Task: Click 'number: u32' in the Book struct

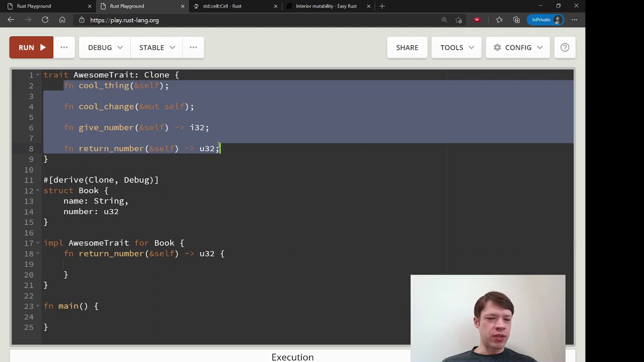Action: point(91,212)
